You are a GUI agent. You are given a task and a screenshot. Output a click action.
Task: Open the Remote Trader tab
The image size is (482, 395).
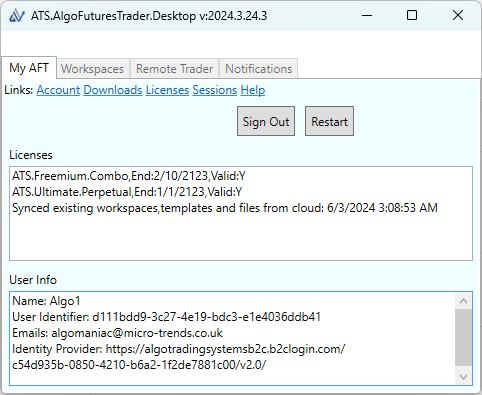[174, 69]
